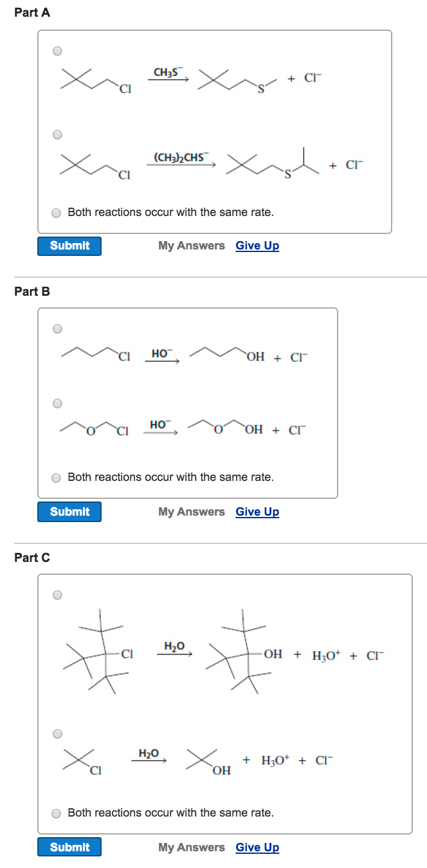The height and width of the screenshot is (868, 427).
Task: Open 'Give Up' for Part A
Action: point(257,246)
